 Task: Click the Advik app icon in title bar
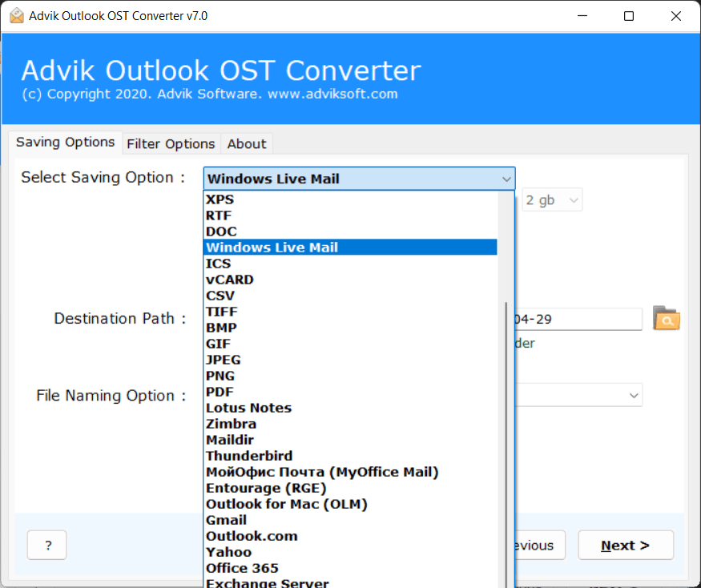click(17, 16)
